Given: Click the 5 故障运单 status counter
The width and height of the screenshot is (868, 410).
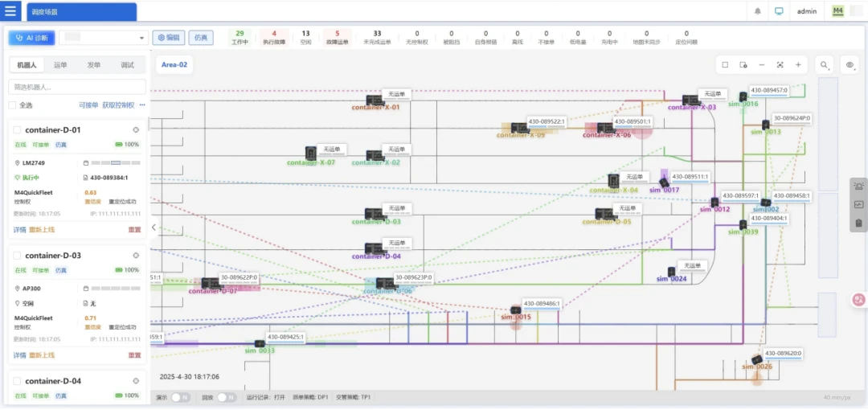Looking at the screenshot, I should click(x=338, y=37).
